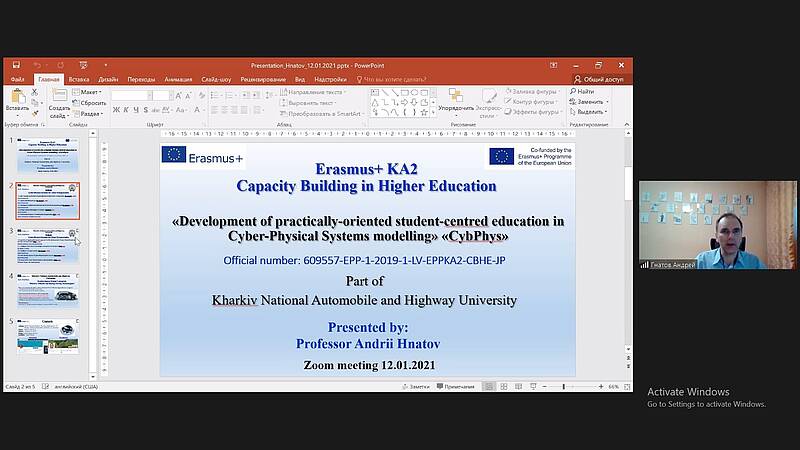Click zoom in plus button
800x450 pixels.
point(601,387)
